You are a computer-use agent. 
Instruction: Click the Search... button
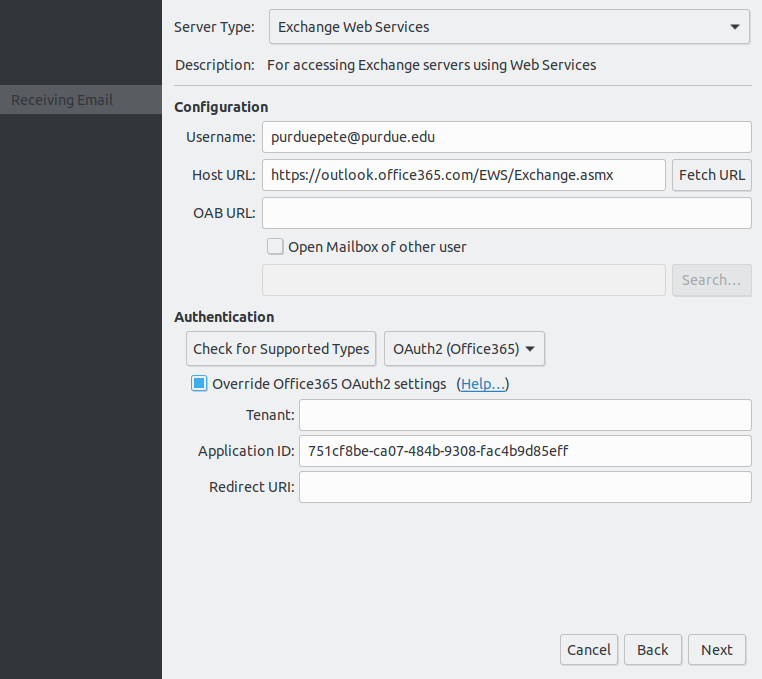coord(711,280)
